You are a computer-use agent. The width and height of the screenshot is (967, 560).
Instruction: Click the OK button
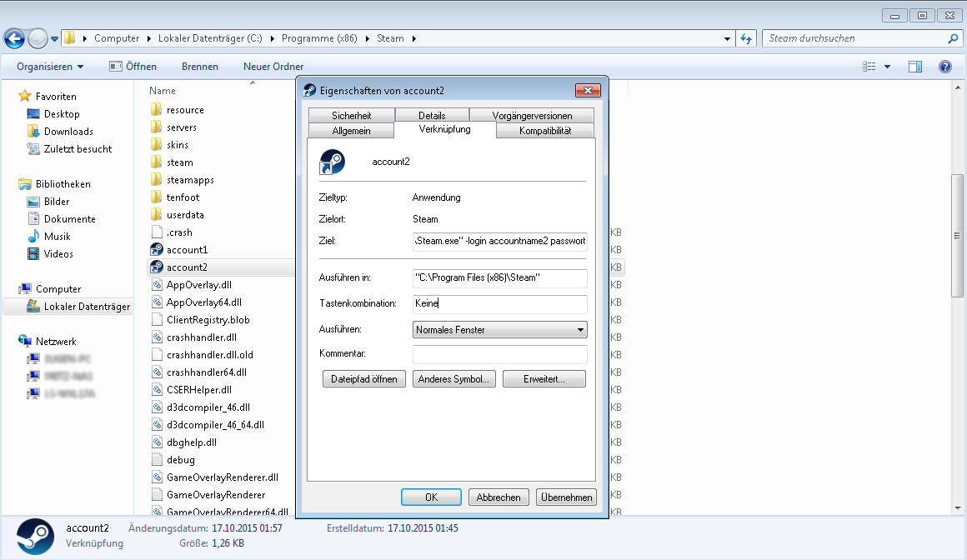[x=431, y=497]
